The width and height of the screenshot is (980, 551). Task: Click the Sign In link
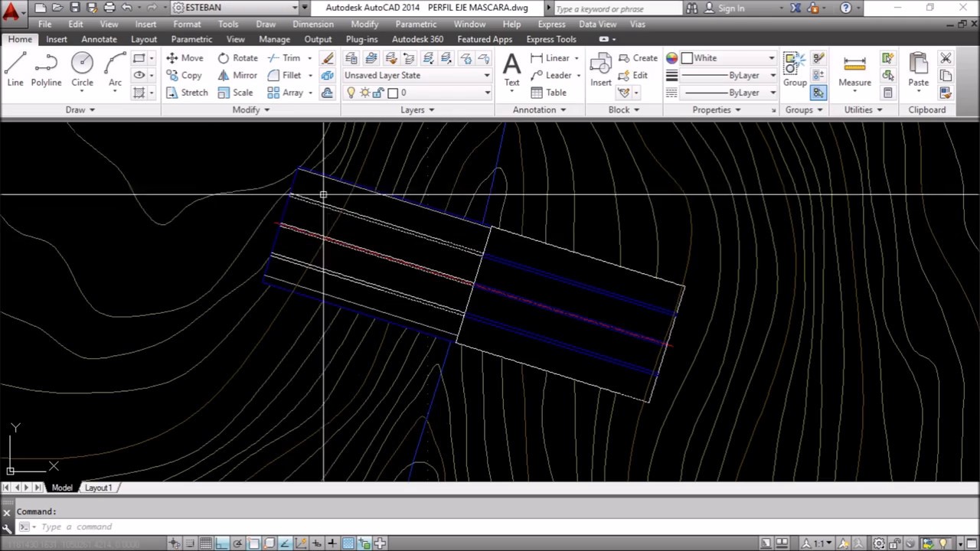click(x=731, y=8)
